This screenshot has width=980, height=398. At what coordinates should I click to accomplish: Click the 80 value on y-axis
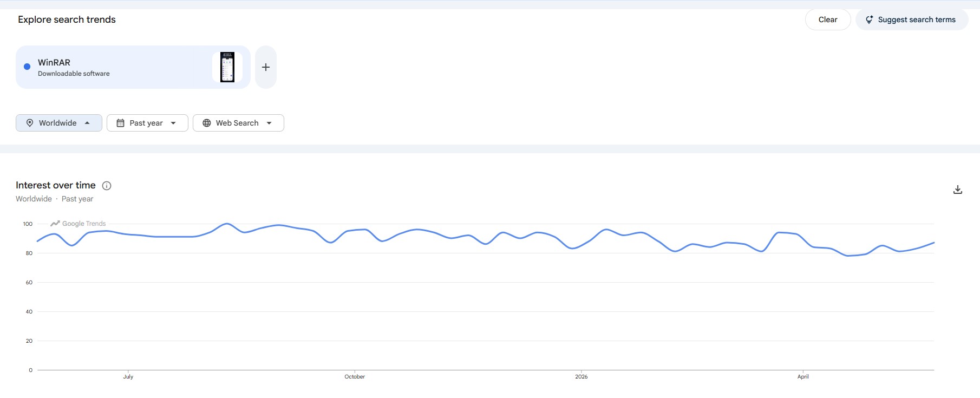[29, 253]
